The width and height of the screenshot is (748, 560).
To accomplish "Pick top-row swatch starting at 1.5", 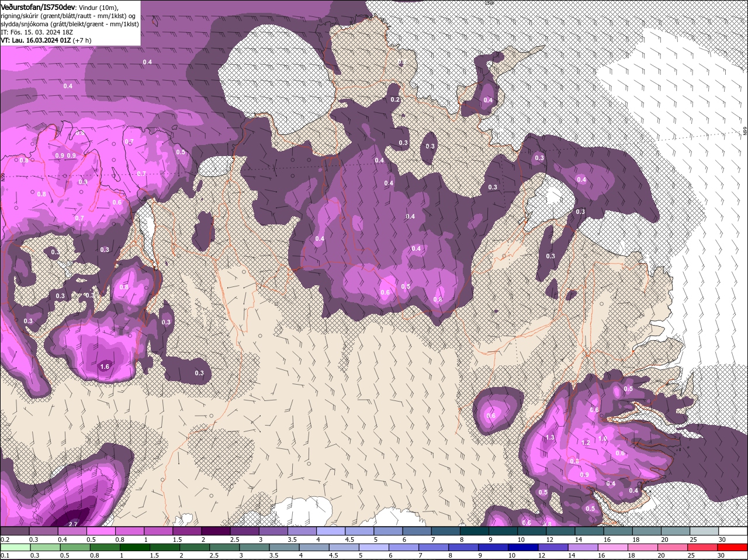I will [x=186, y=531].
